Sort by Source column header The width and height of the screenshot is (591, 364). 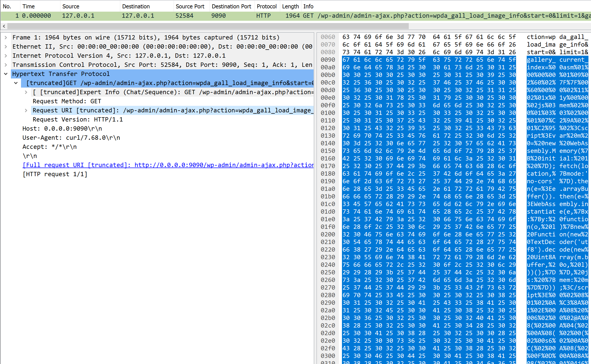(x=71, y=6)
